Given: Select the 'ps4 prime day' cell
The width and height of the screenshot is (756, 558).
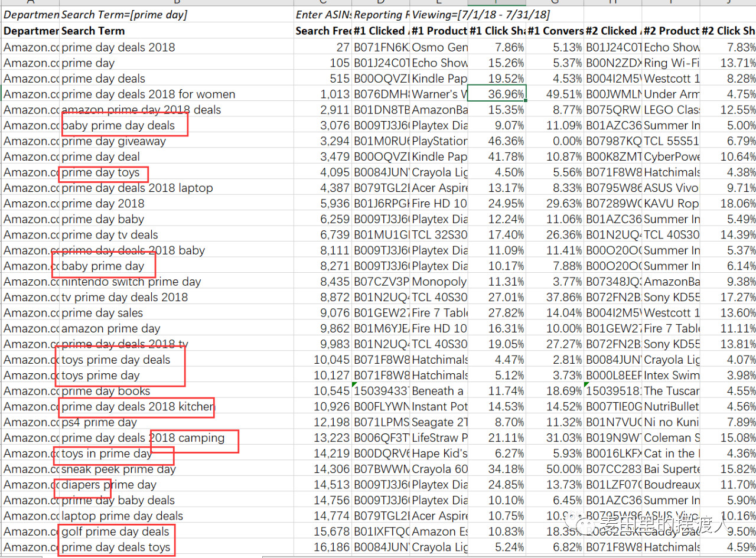Looking at the screenshot, I should (99, 422).
